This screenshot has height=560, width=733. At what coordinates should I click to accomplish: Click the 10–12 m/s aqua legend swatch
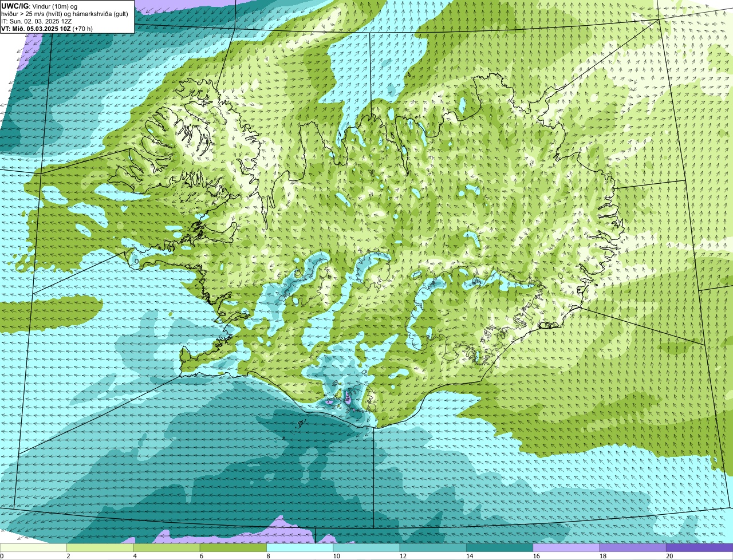(x=366, y=547)
